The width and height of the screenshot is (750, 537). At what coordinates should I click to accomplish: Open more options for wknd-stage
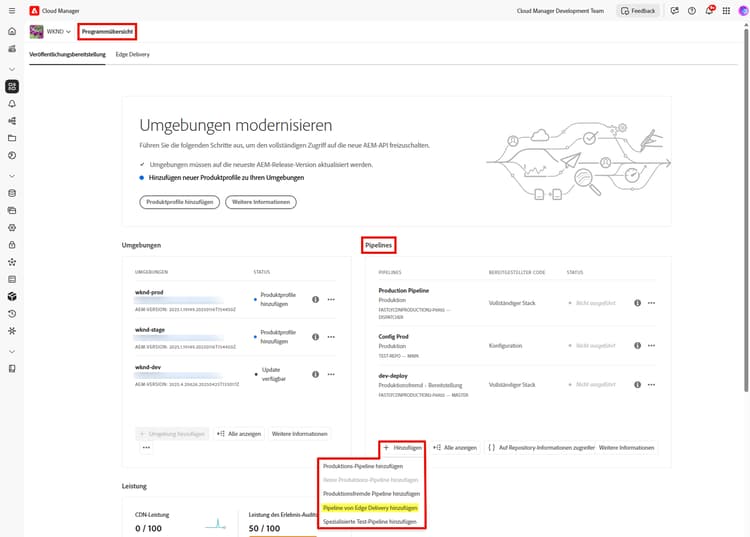pos(331,337)
